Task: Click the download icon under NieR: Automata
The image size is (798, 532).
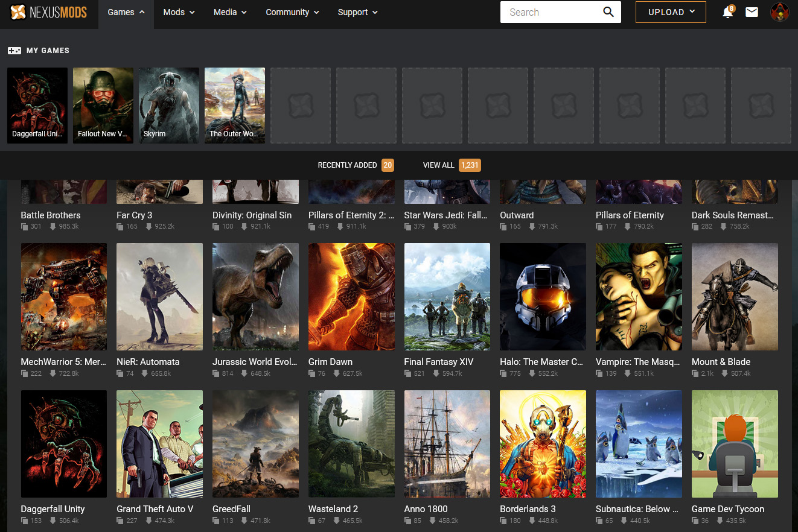Action: (145, 374)
